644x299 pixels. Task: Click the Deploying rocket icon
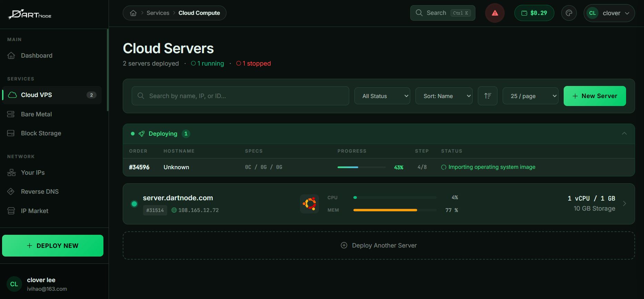pos(141,134)
